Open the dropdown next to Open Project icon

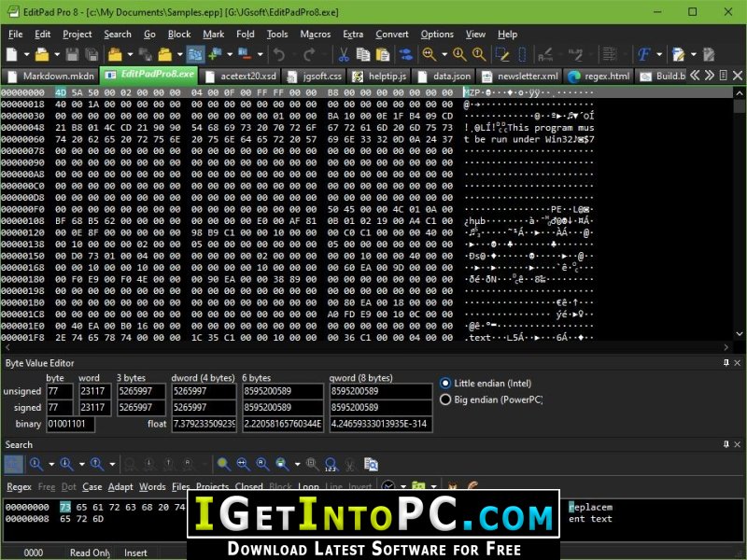click(130, 54)
